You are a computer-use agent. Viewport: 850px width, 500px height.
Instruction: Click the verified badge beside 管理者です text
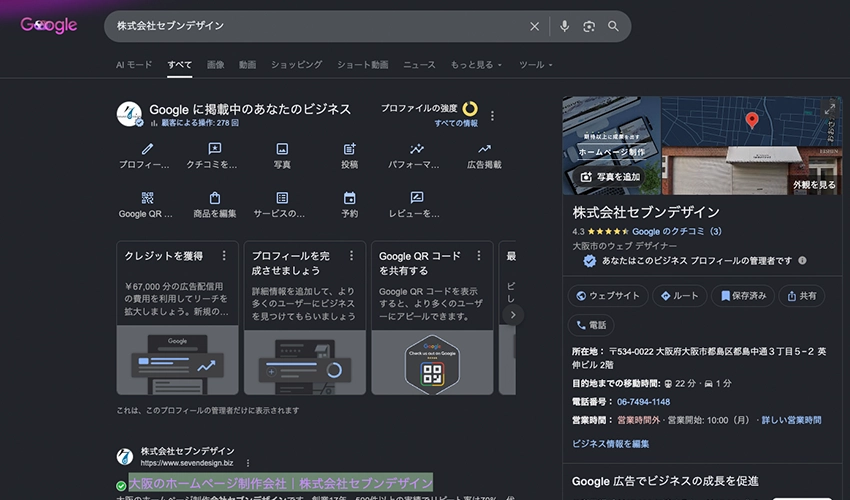click(x=589, y=261)
